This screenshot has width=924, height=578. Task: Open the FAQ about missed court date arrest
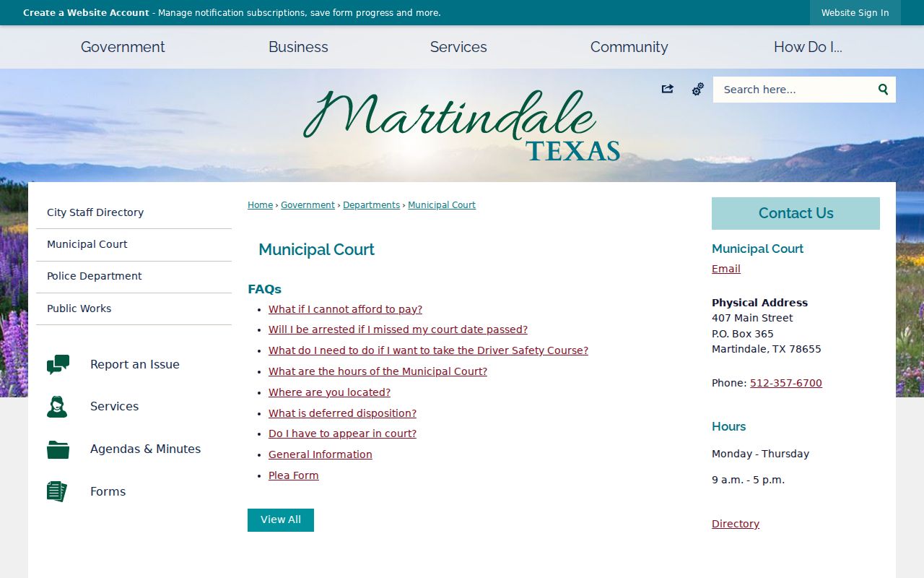pyautogui.click(x=398, y=329)
